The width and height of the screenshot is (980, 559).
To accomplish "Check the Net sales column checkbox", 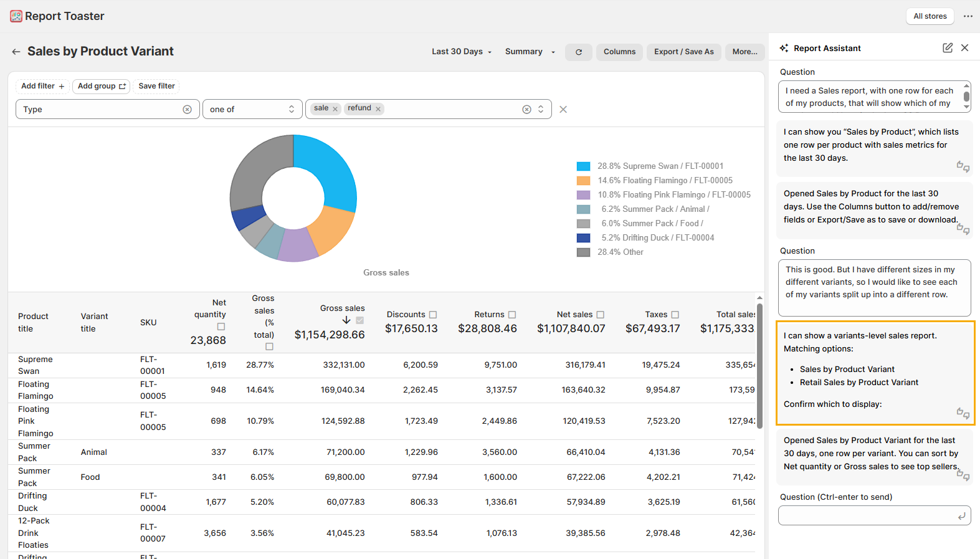I will 601,315.
